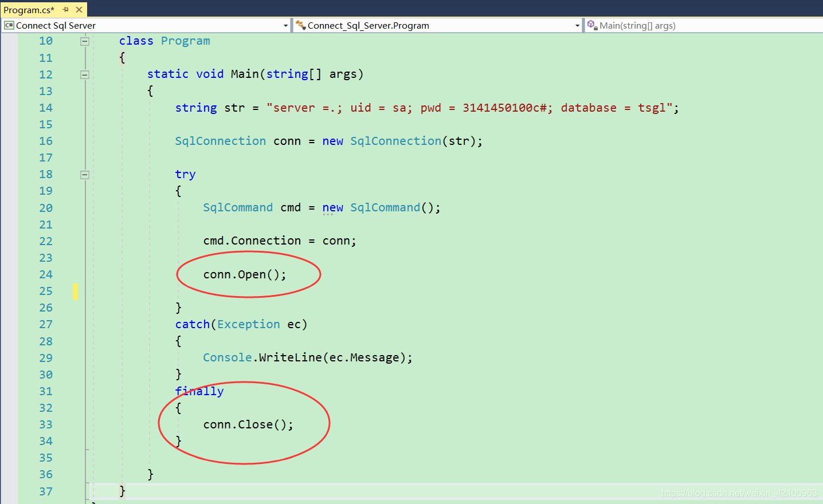
Task: Click 'SqlCommand cmd' on line 20
Action: [252, 207]
